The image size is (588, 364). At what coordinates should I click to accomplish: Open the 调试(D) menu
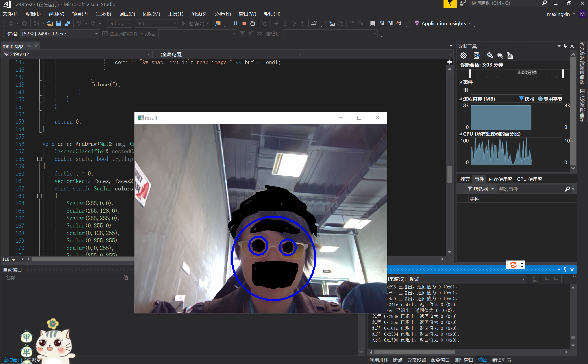pos(127,14)
